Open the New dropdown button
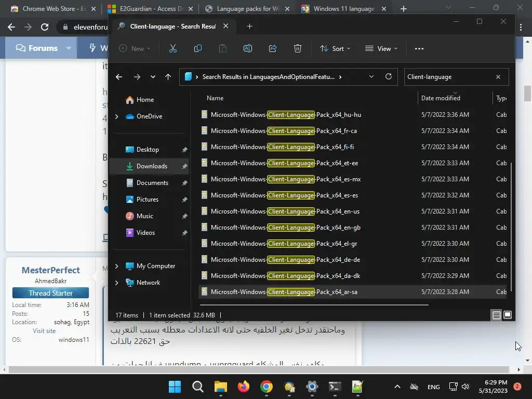Screen dimensions: 532x399 [135, 48]
